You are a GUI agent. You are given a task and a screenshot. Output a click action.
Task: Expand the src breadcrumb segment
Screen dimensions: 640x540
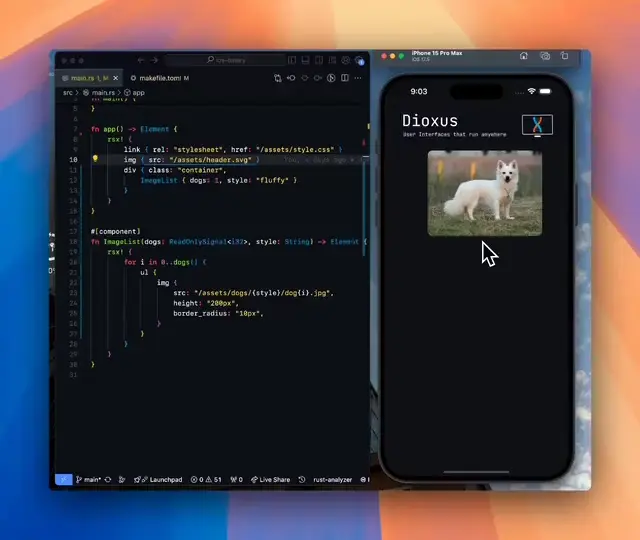pyautogui.click(x=68, y=92)
